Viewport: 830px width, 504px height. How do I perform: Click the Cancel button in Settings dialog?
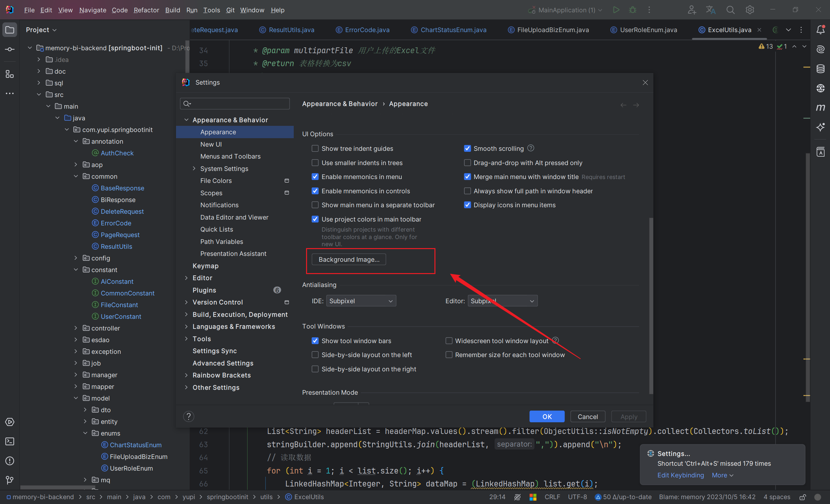coord(588,416)
